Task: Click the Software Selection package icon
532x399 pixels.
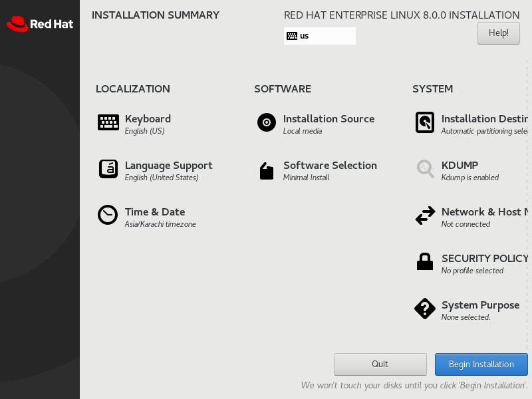Action: (267, 171)
